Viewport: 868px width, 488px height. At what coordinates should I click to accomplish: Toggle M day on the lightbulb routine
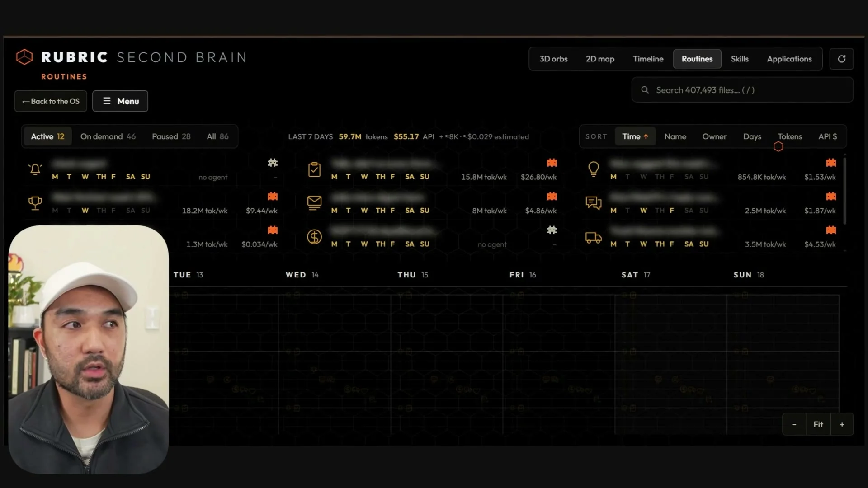613,177
